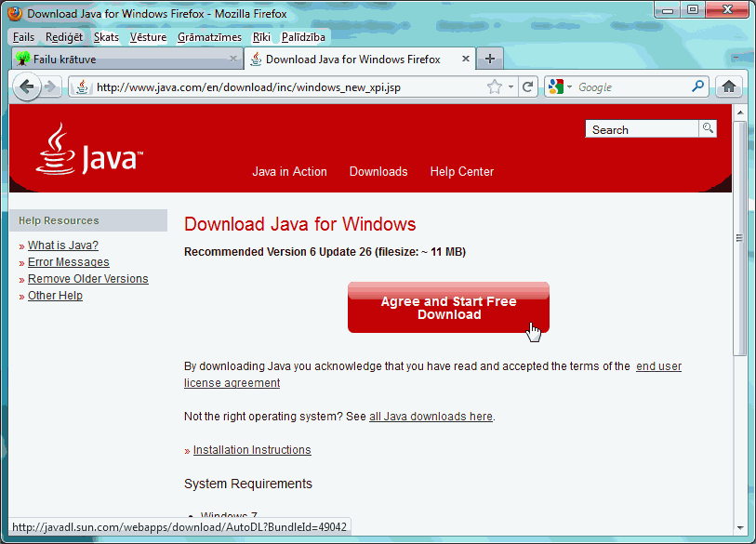Click the Firefox icon in the title bar
The height and width of the screenshot is (544, 756).
click(x=15, y=13)
